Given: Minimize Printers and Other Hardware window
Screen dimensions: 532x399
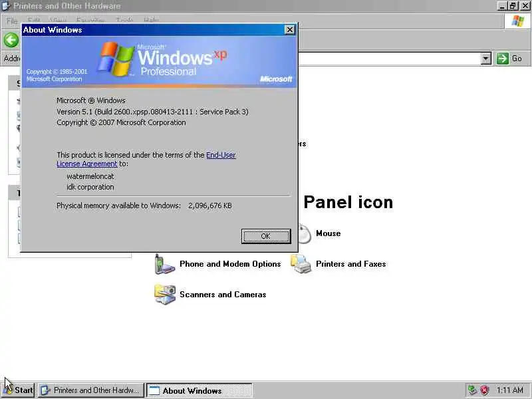Looking at the screenshot, I should 502,6.
